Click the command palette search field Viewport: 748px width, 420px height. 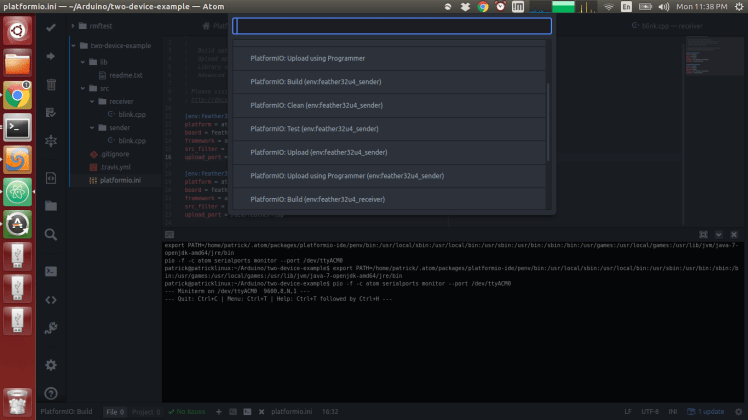coord(392,26)
